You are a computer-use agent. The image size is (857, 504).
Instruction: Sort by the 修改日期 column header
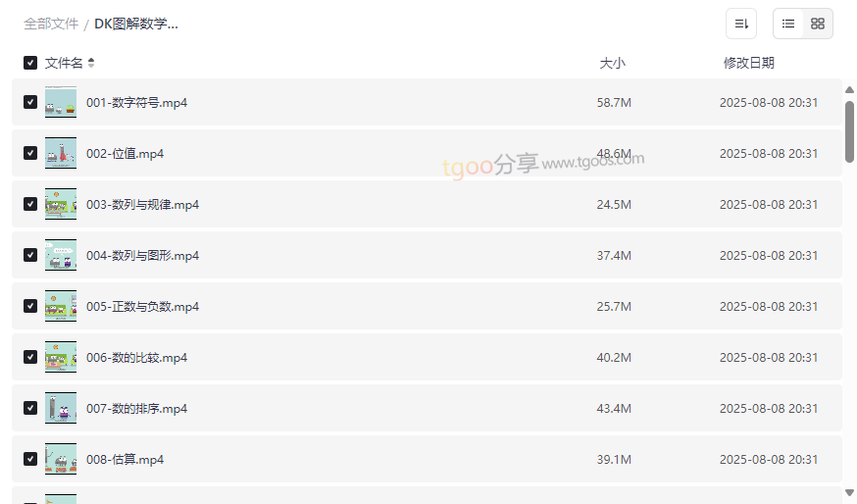click(x=748, y=63)
